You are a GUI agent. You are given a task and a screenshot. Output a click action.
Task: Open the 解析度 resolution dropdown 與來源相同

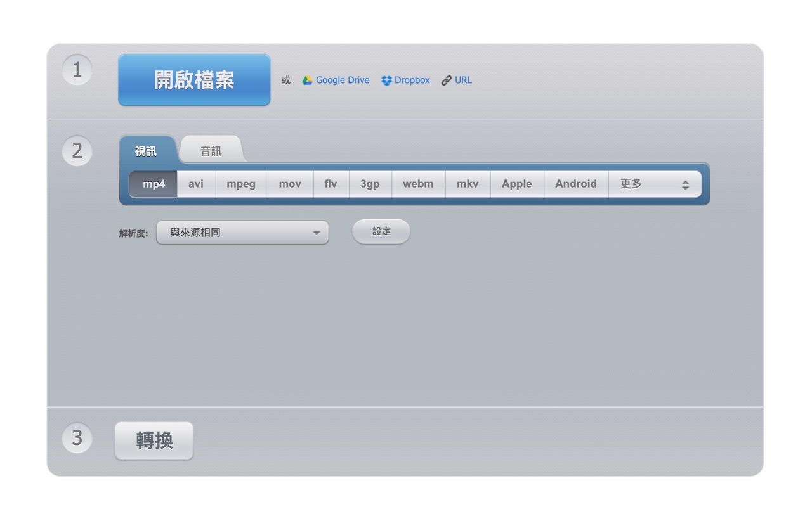(242, 233)
